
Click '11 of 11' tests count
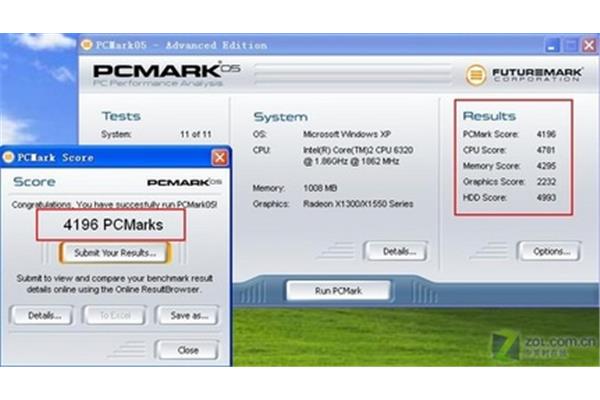click(x=196, y=134)
